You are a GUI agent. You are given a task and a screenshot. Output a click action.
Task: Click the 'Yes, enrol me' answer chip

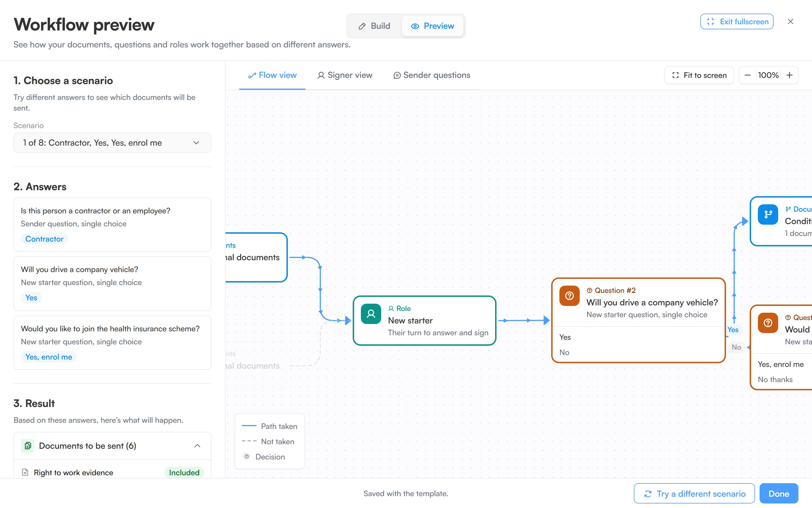click(x=49, y=357)
